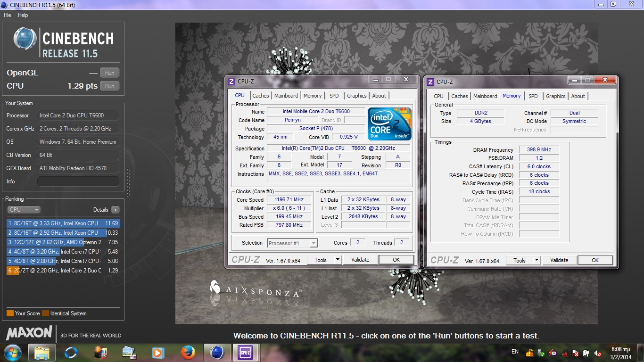The image size is (644, 362).
Task: Click the Cinebench title bar icon
Action: 5,5
